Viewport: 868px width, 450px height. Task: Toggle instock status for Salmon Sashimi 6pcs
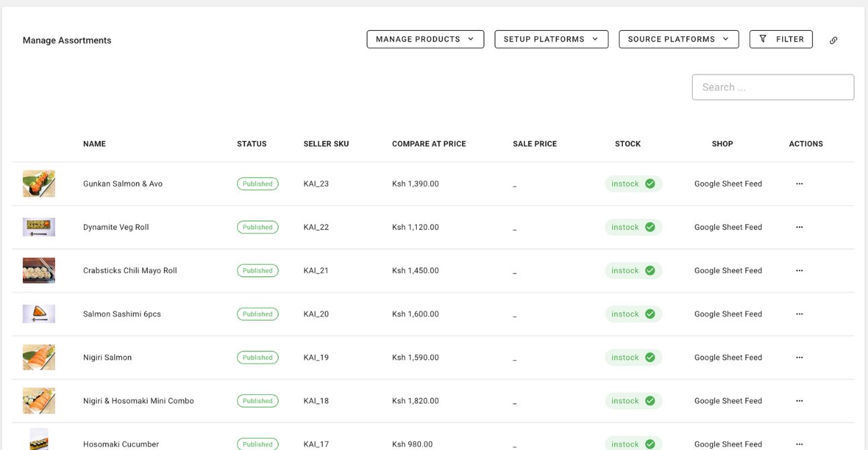click(x=633, y=314)
